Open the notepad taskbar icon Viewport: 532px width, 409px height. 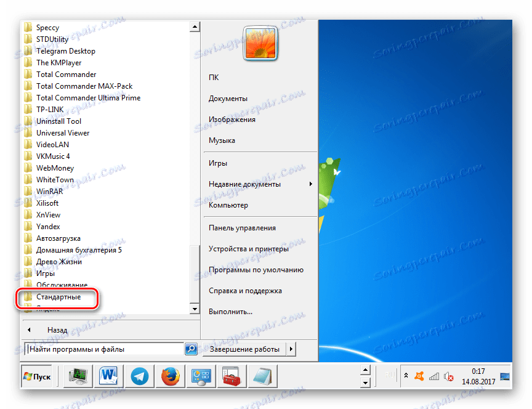pyautogui.click(x=262, y=376)
